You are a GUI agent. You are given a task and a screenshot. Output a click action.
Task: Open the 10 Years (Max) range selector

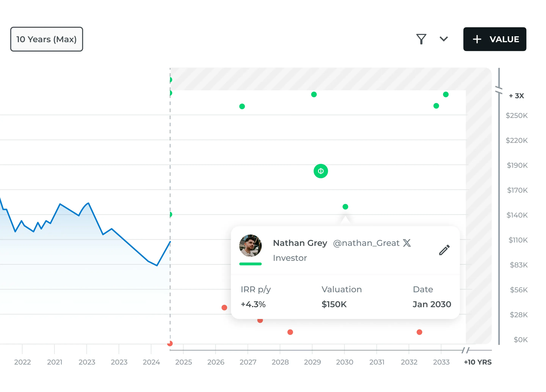46,39
